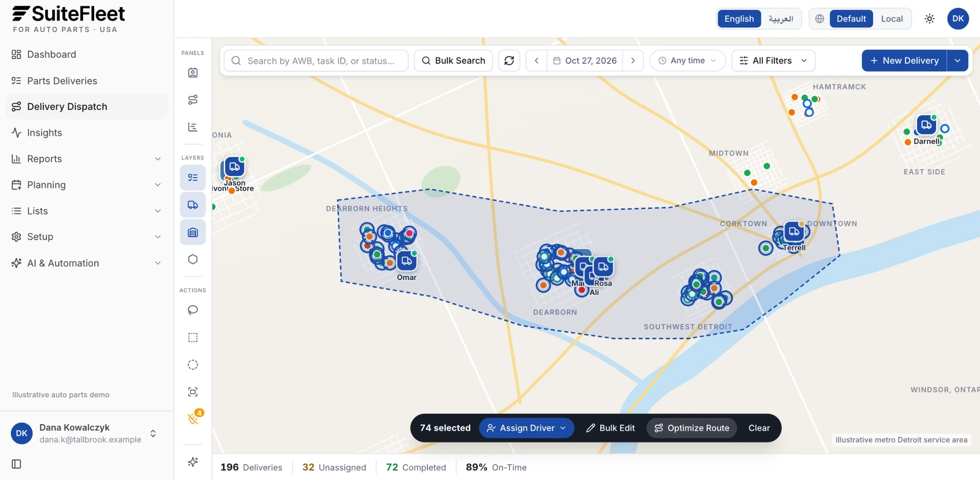Select the circle selection tool
This screenshot has width=980, height=480.
(193, 365)
